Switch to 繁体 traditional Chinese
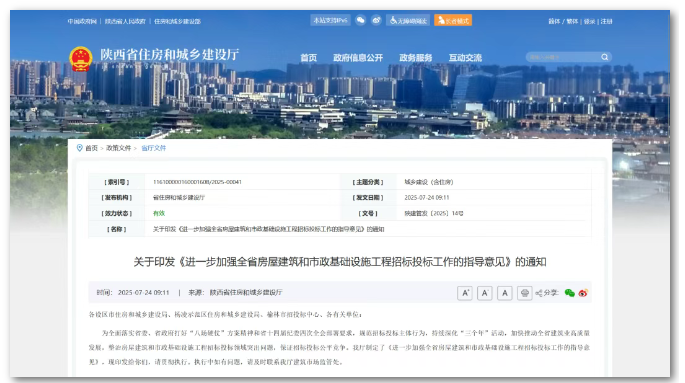This screenshot has width=685, height=383. (572, 21)
